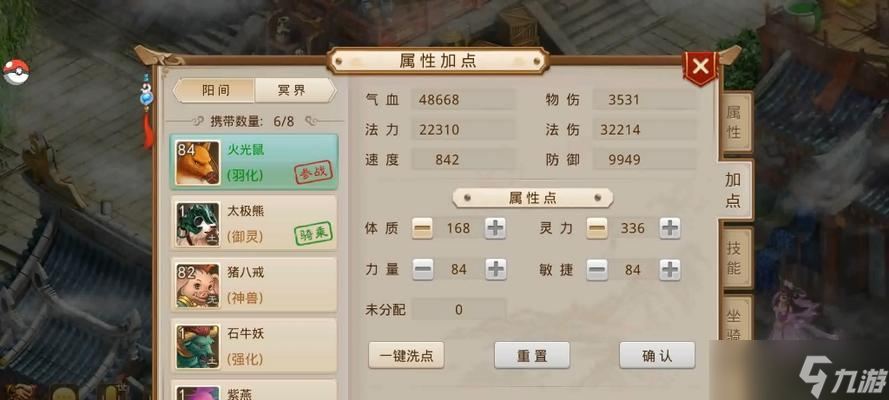Image resolution: width=889 pixels, height=400 pixels.
Task: Open the 技能 side tab
Action: [x=734, y=258]
